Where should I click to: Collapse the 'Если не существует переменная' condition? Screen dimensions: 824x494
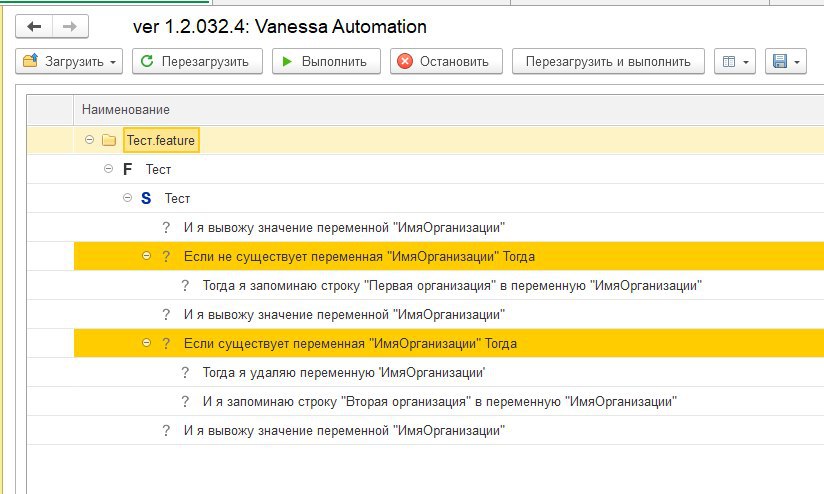[x=147, y=256]
